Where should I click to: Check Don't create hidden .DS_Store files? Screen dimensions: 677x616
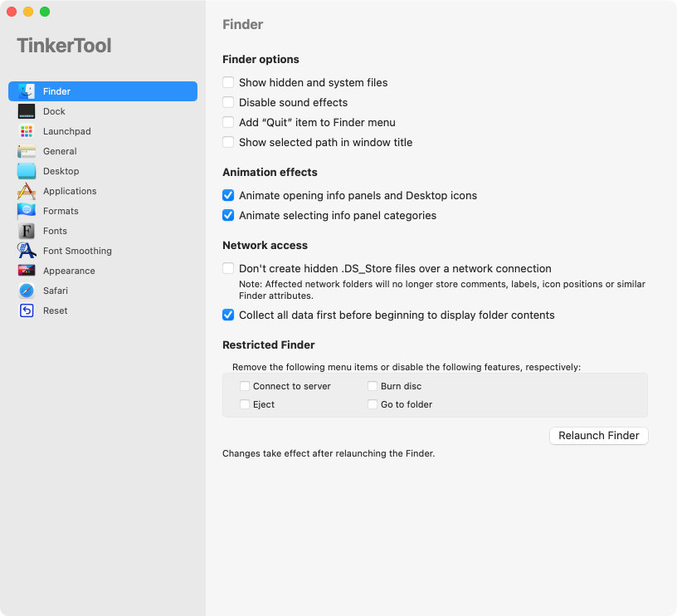228,268
